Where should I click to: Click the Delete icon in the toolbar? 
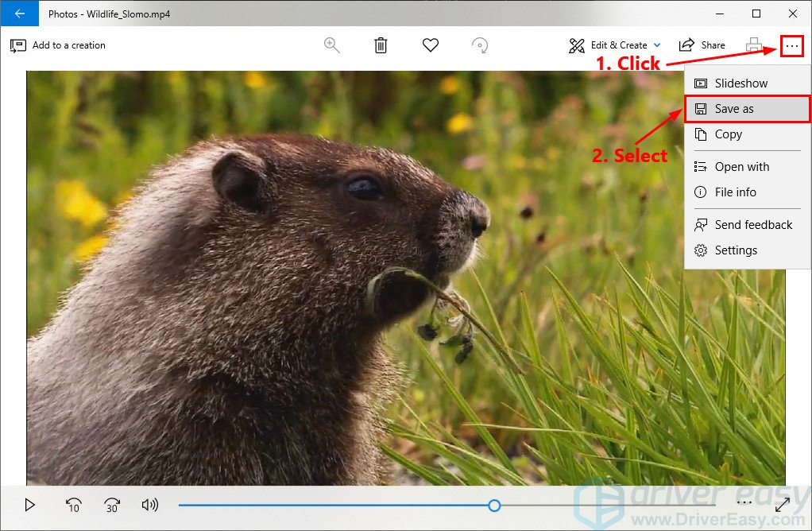point(381,45)
